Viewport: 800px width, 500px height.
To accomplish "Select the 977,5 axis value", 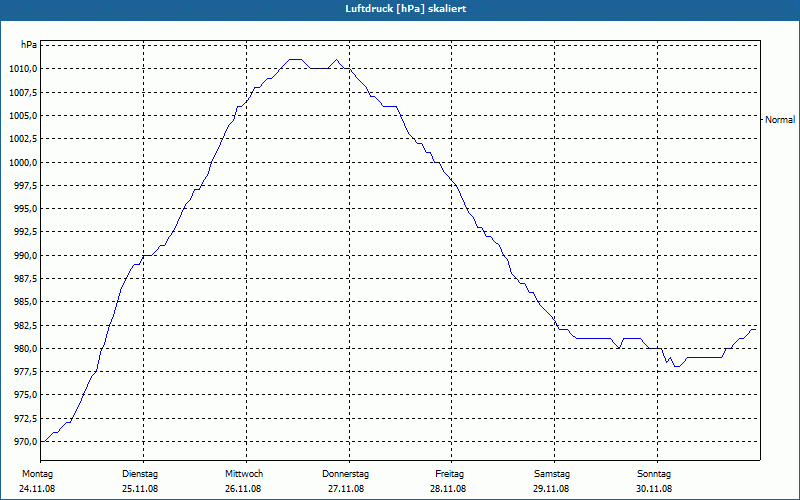I will point(25,371).
